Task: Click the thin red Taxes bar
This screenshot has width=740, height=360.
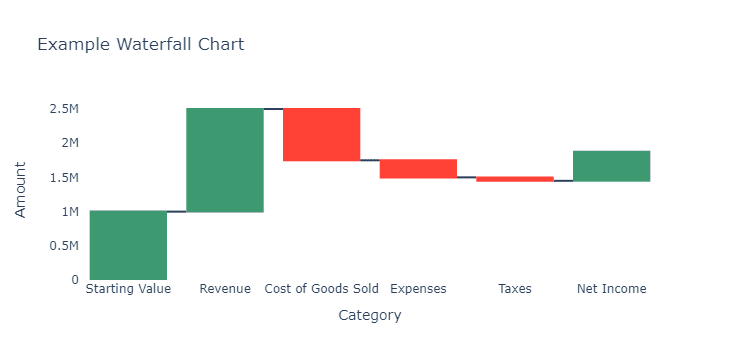Action: coord(515,179)
